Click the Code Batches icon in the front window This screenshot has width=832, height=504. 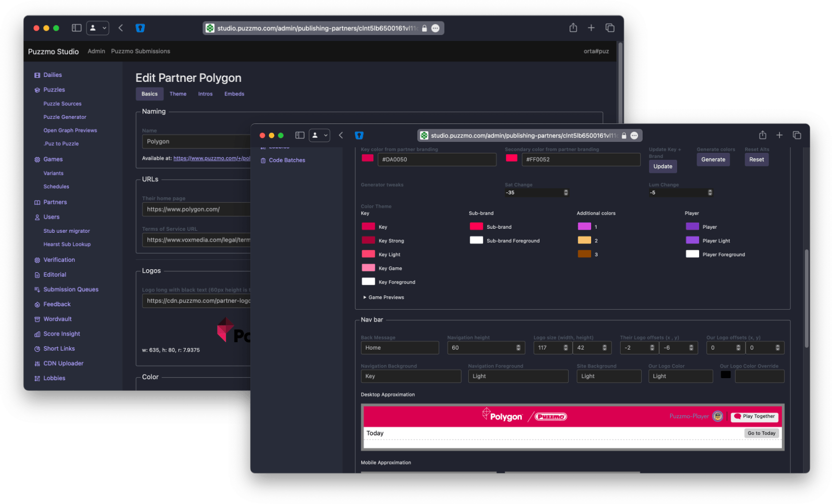coord(263,160)
